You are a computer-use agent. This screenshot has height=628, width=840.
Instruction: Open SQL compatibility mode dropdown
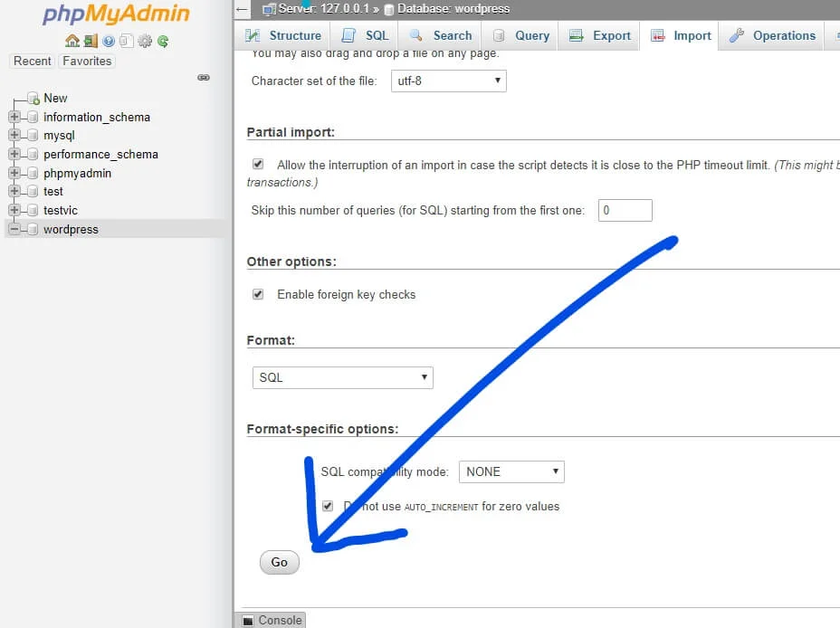pyautogui.click(x=511, y=471)
